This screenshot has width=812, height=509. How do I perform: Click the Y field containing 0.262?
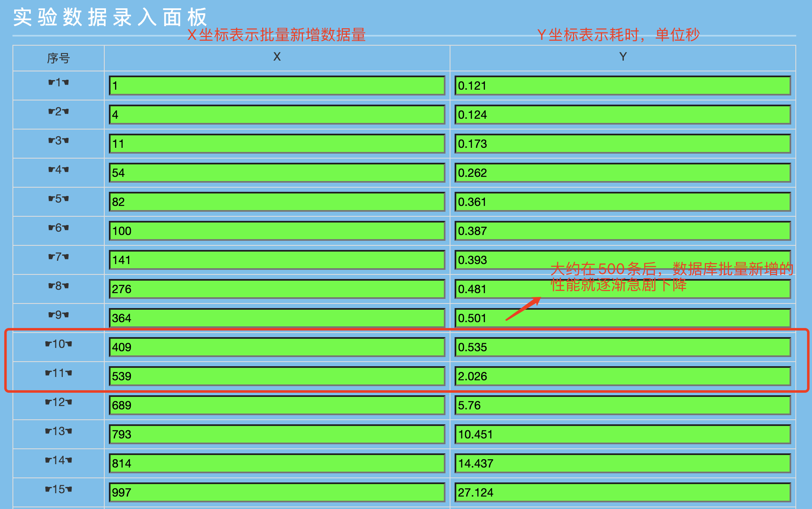[623, 173]
